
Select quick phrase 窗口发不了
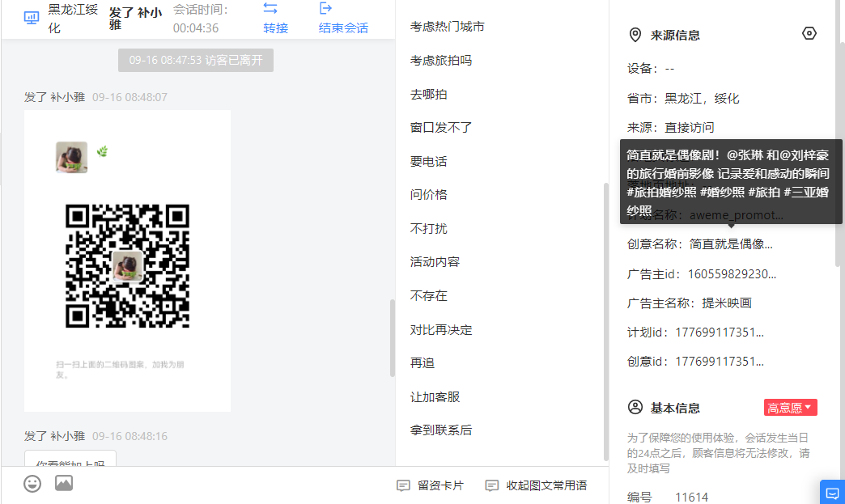(x=441, y=128)
